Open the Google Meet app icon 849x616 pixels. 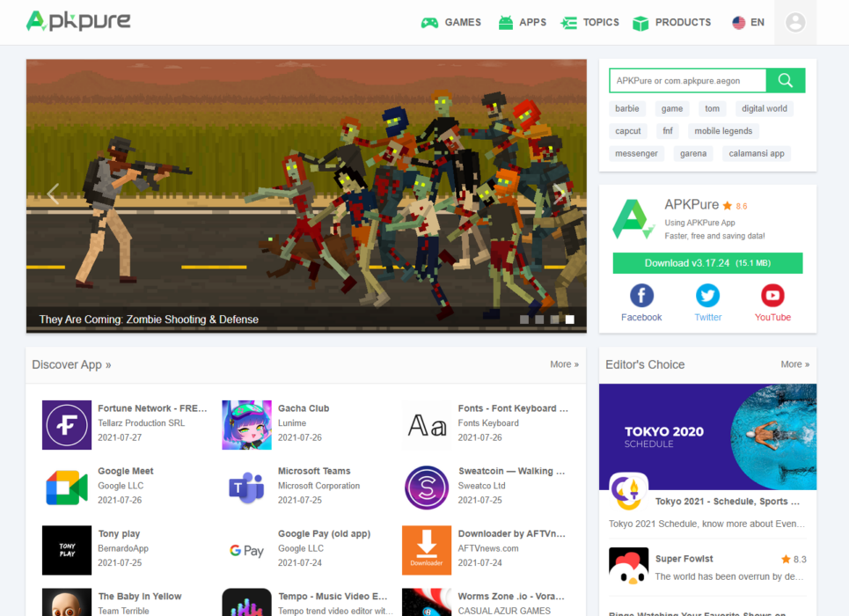(67, 488)
